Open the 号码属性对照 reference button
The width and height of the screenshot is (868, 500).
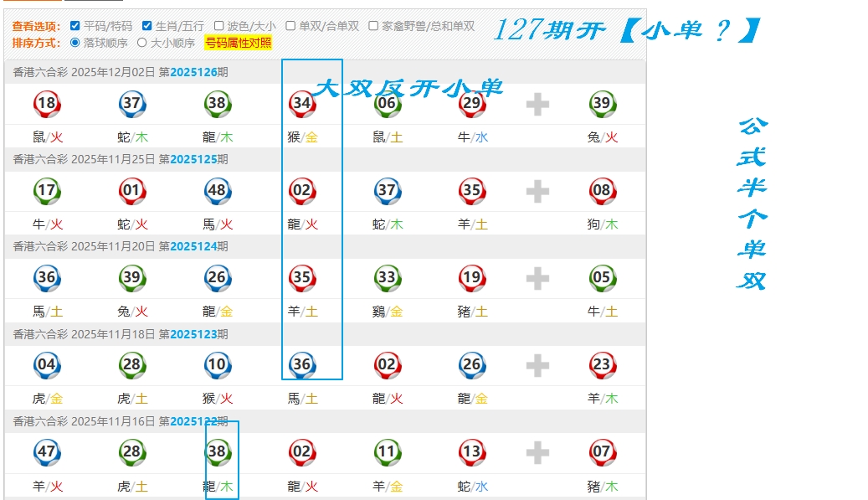click(x=238, y=43)
